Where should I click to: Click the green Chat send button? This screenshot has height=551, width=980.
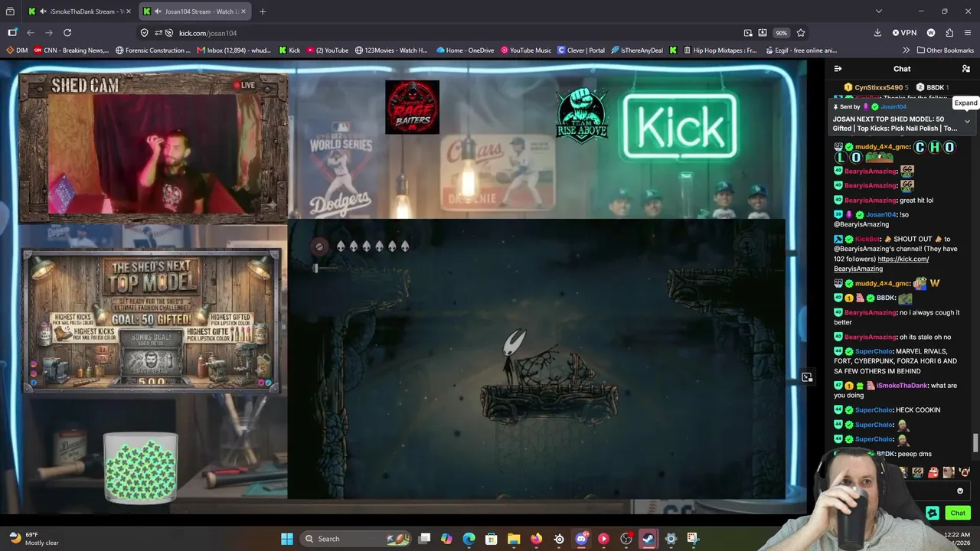point(958,514)
